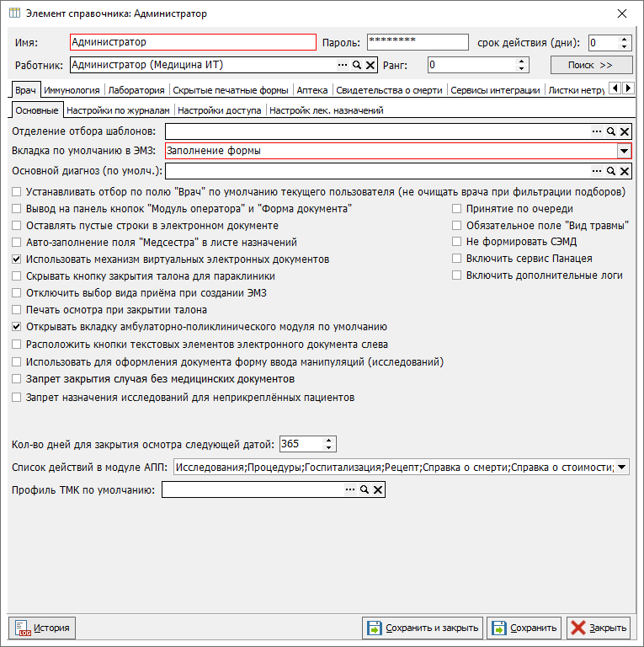Open Сервисы интеграции tab

click(x=495, y=90)
